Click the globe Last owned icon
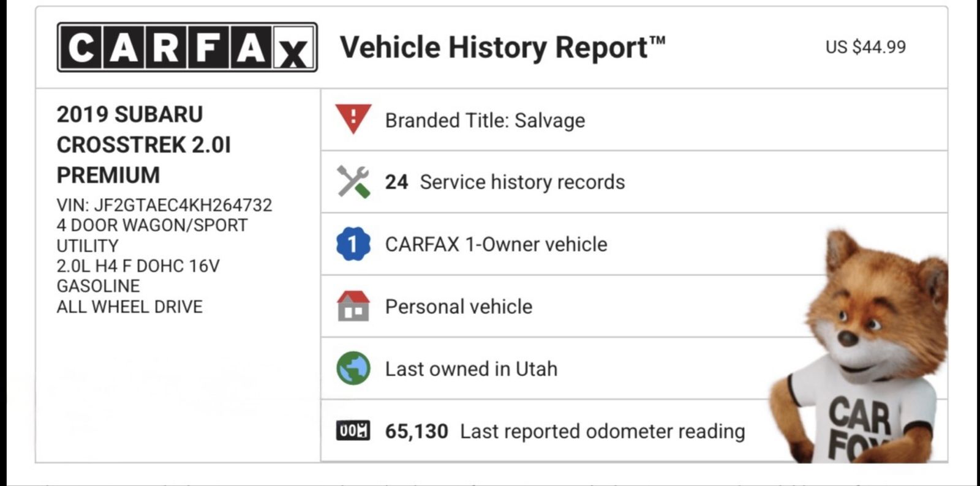This screenshot has height=486, width=980. 353,368
